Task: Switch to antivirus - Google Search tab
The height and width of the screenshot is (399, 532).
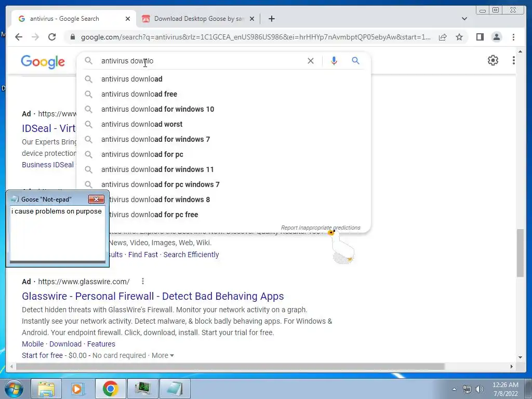Action: 74,19
